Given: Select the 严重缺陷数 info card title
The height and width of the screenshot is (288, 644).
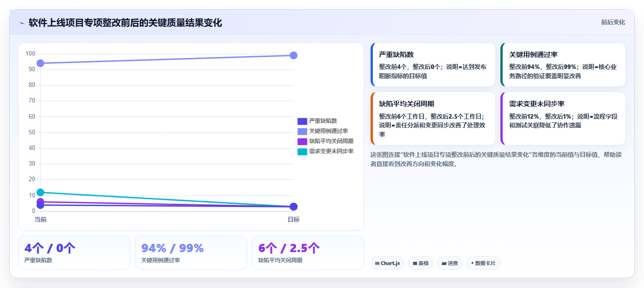Looking at the screenshot, I should (396, 54).
